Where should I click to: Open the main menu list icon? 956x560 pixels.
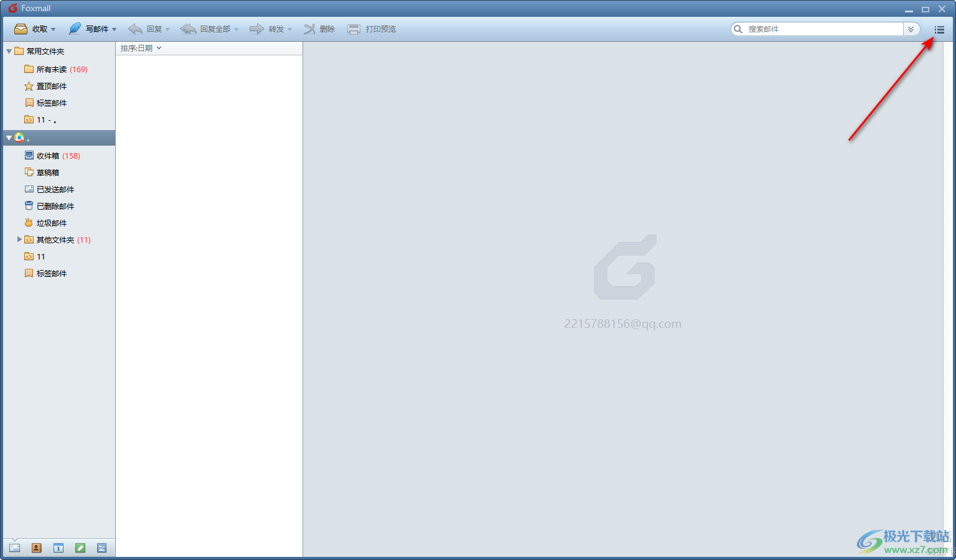tap(939, 29)
